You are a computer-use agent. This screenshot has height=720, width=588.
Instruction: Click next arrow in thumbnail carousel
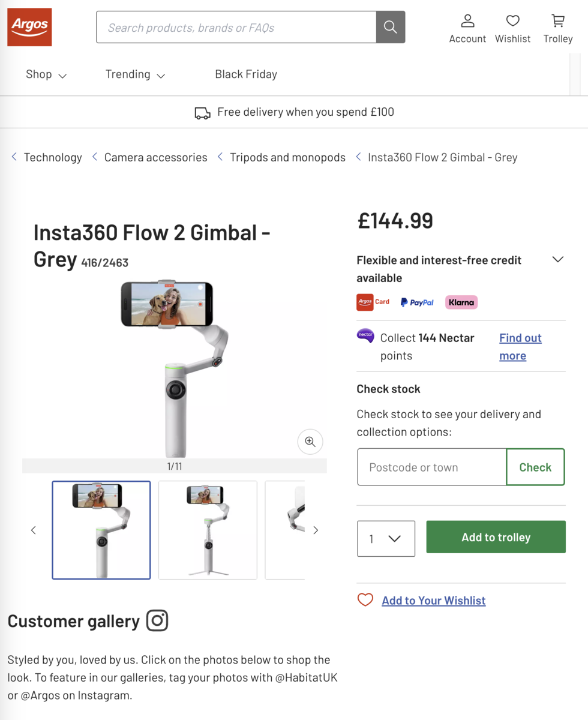click(316, 530)
